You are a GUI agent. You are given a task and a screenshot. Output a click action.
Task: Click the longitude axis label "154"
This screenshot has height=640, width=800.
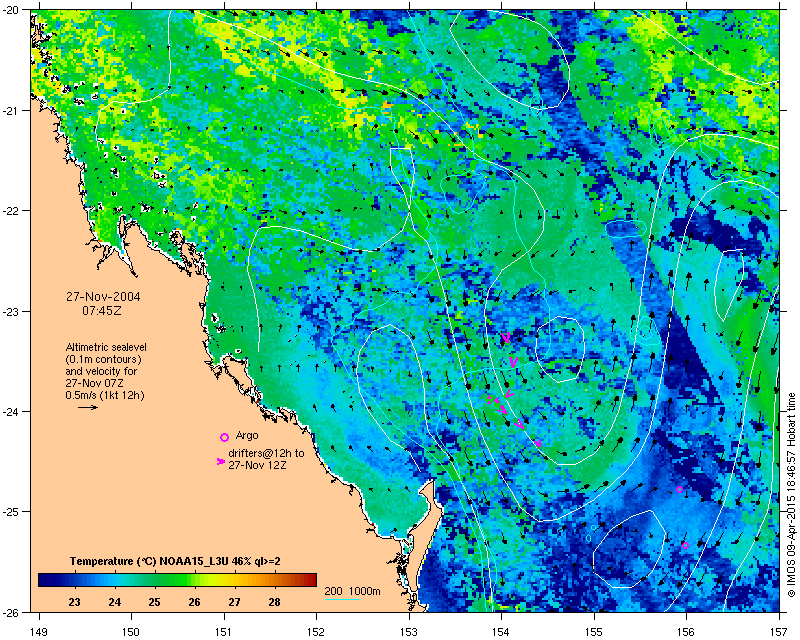[502, 632]
